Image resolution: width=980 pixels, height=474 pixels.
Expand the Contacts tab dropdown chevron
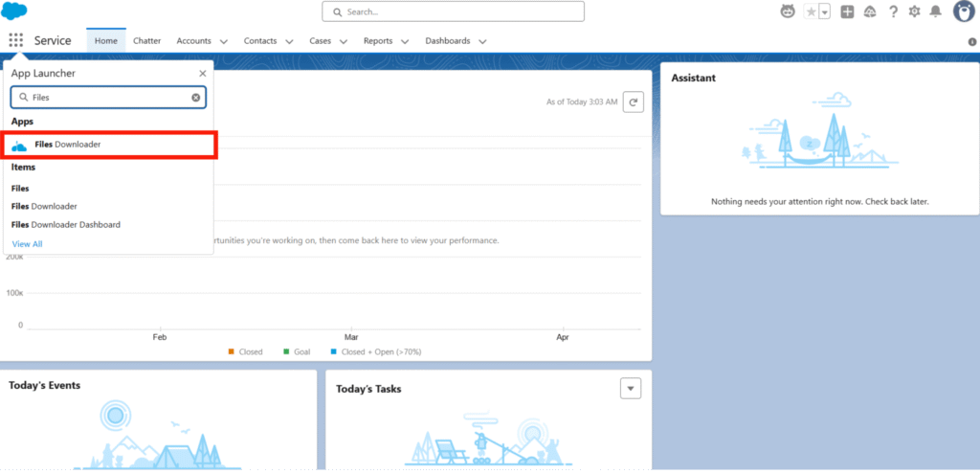tap(289, 42)
